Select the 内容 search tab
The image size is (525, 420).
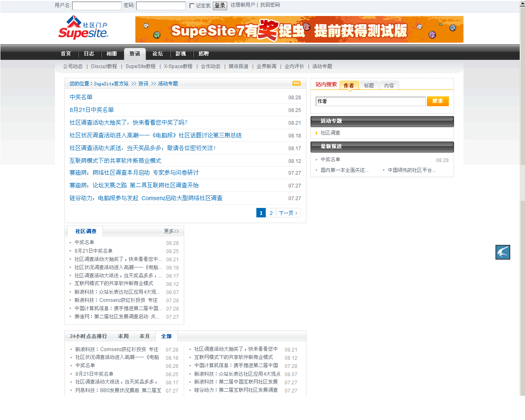point(389,85)
